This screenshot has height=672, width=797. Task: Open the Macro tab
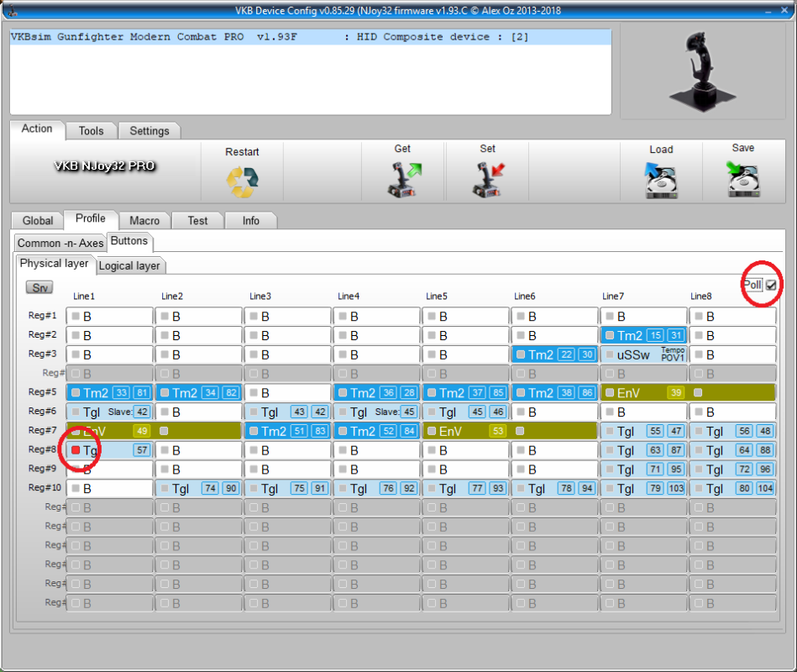tap(144, 220)
